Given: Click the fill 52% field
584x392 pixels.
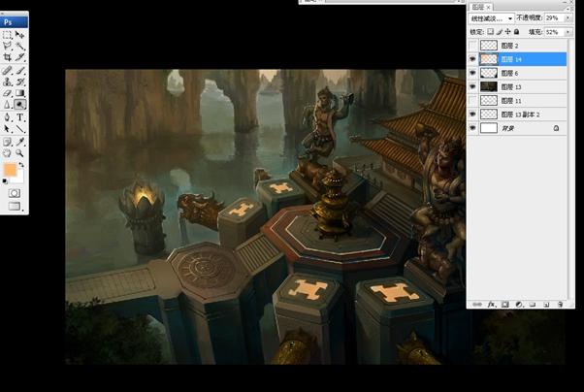Looking at the screenshot, I should point(555,32).
